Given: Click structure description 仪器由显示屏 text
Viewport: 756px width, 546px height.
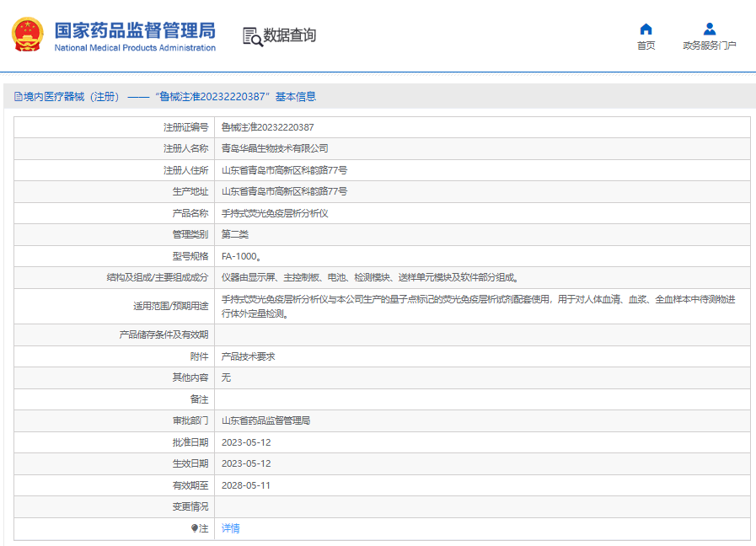Looking at the screenshot, I should pyautogui.click(x=370, y=277).
